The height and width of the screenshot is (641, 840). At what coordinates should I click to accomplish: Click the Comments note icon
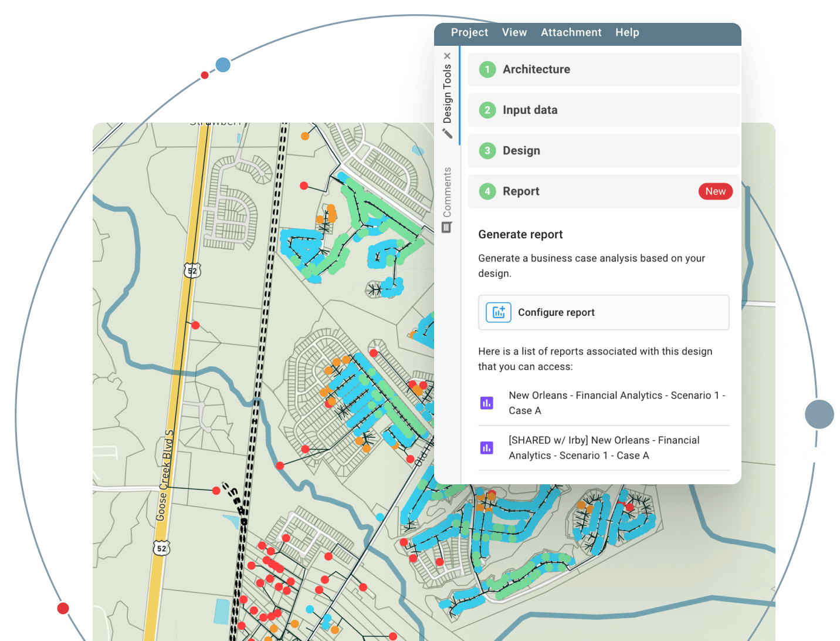[447, 227]
